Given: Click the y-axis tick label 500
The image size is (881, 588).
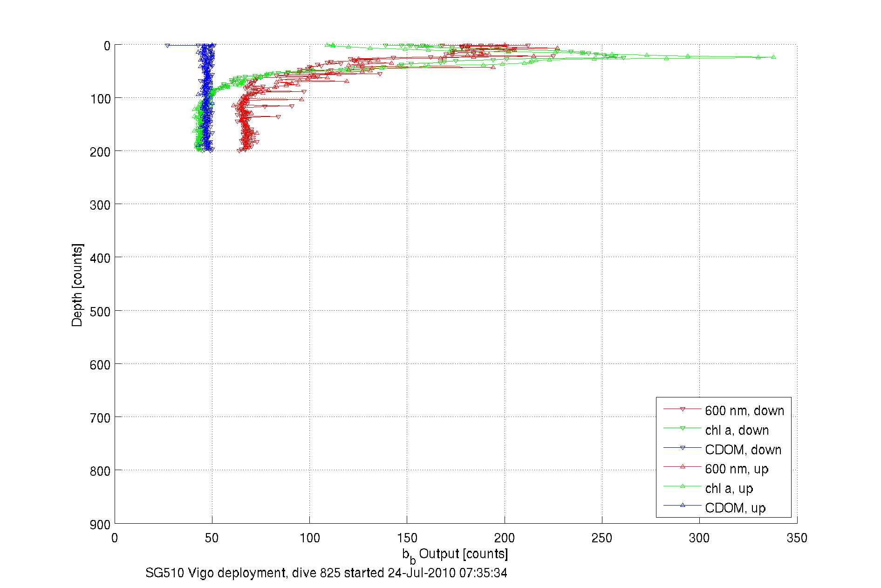Looking at the screenshot, I should (x=100, y=312).
